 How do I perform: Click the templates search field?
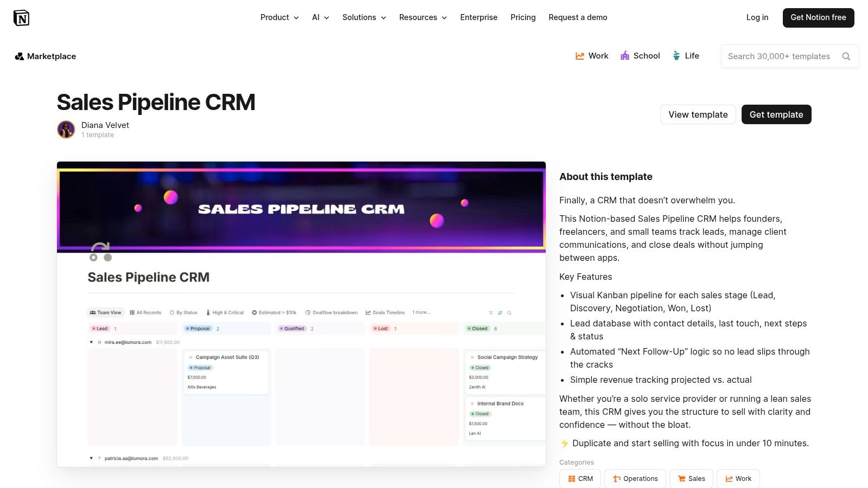(x=781, y=56)
